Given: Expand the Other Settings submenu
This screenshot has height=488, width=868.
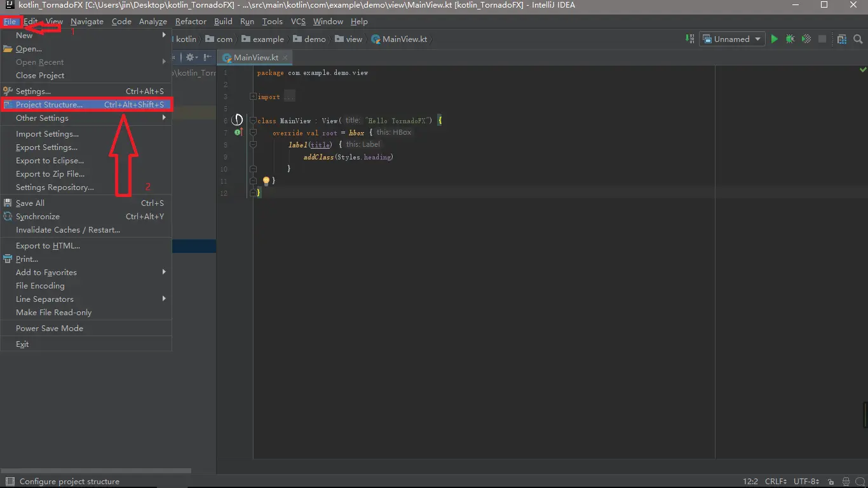Looking at the screenshot, I should click(86, 118).
